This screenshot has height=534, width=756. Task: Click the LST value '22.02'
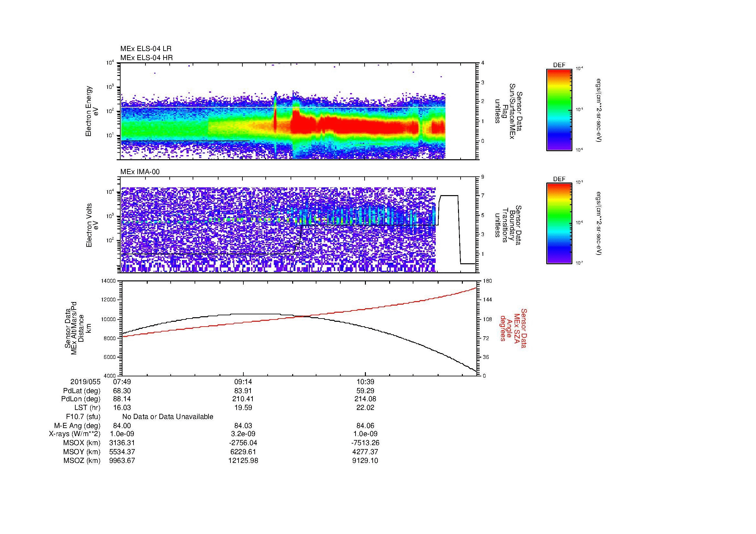[365, 408]
